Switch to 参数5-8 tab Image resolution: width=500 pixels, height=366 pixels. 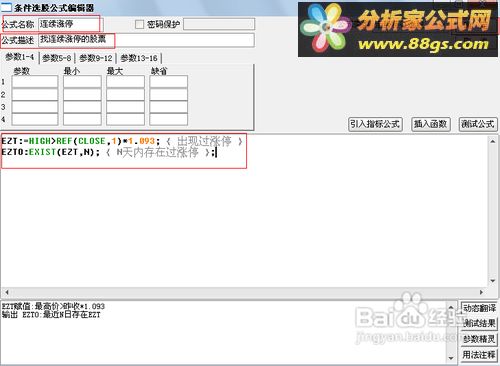57,58
